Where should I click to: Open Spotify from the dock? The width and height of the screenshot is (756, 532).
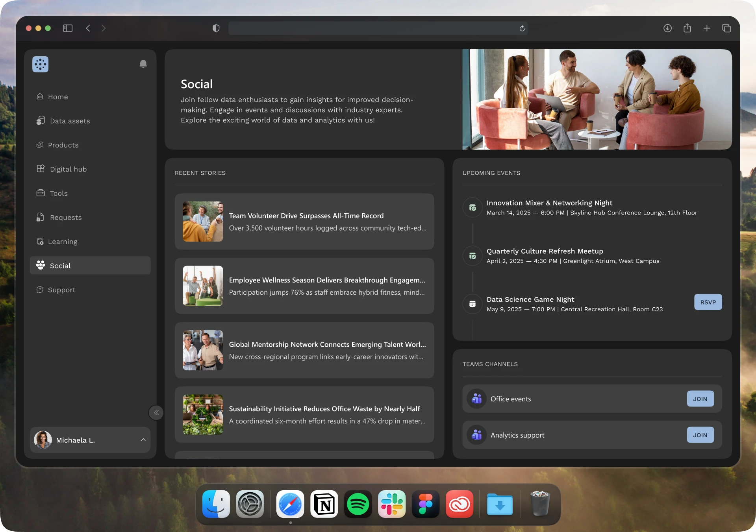(x=358, y=504)
